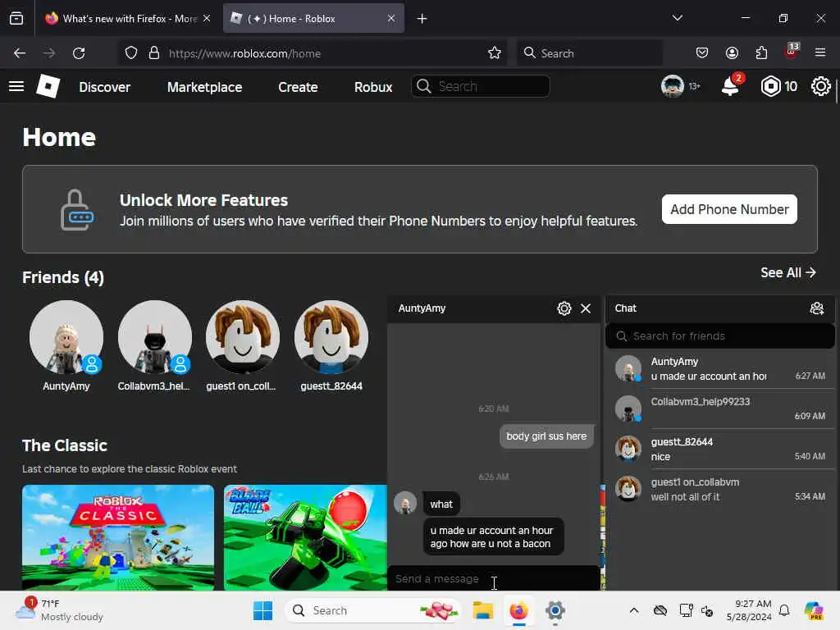This screenshot has width=840, height=630.
Task: Open Firefox View in tab bar
Action: 16,19
